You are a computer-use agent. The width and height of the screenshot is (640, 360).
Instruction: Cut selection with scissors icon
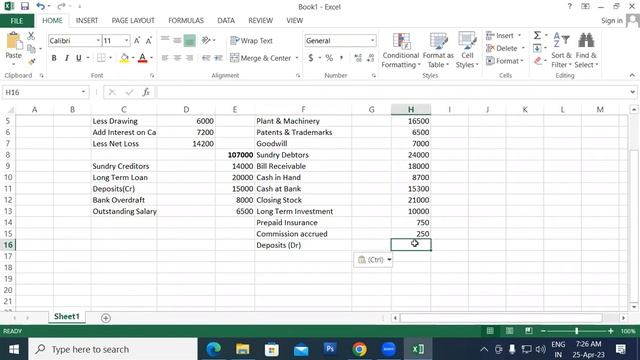31,36
